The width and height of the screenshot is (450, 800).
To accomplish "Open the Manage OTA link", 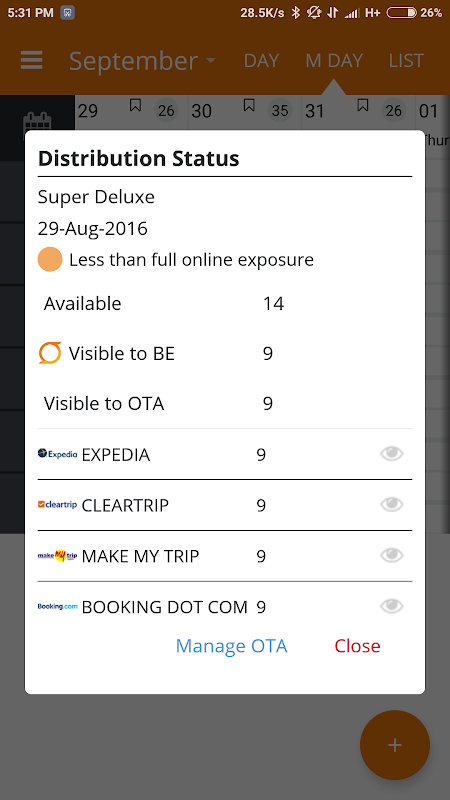I will pos(232,646).
